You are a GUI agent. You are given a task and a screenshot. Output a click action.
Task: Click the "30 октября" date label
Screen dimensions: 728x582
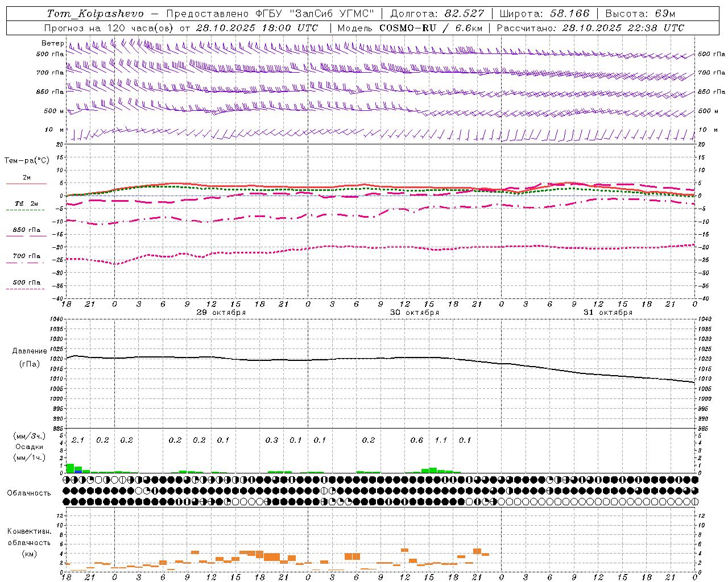(x=415, y=313)
